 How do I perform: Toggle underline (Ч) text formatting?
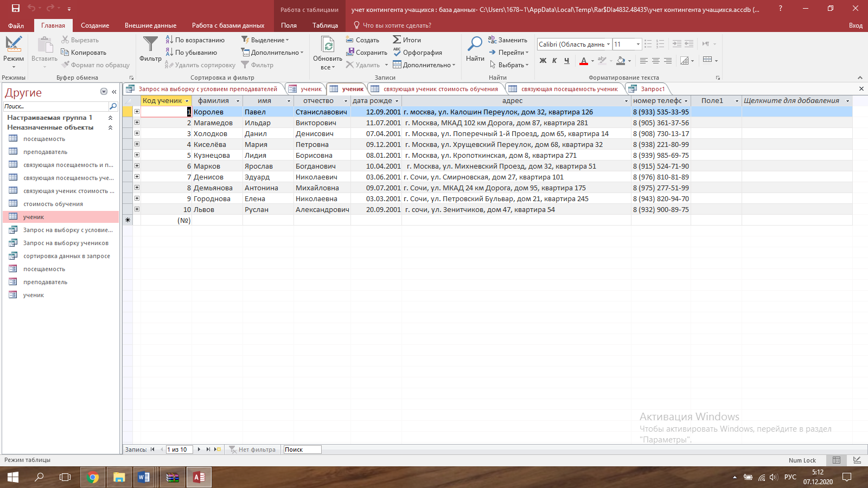click(x=566, y=61)
